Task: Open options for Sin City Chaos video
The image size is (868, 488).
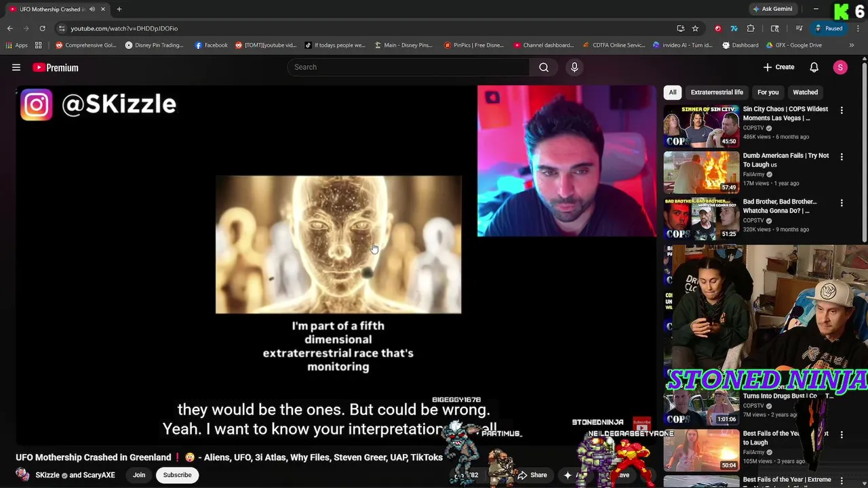Action: point(842,110)
